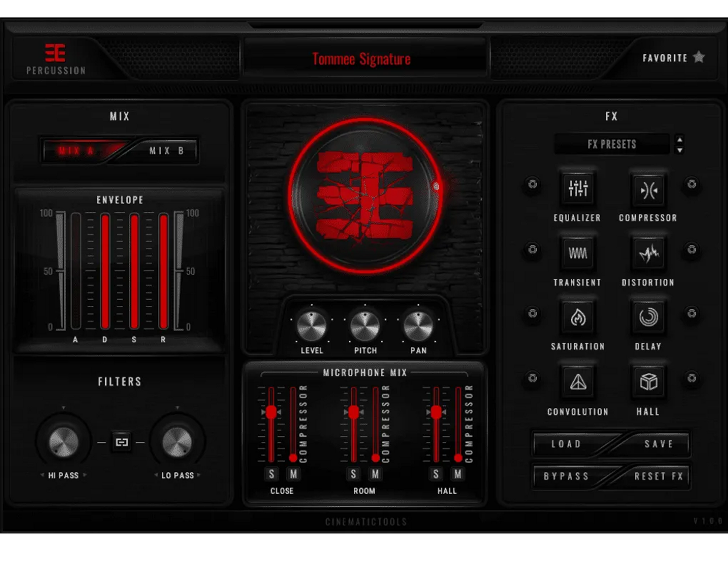Click the Pan knob
This screenshot has width=728, height=563.
point(418,327)
